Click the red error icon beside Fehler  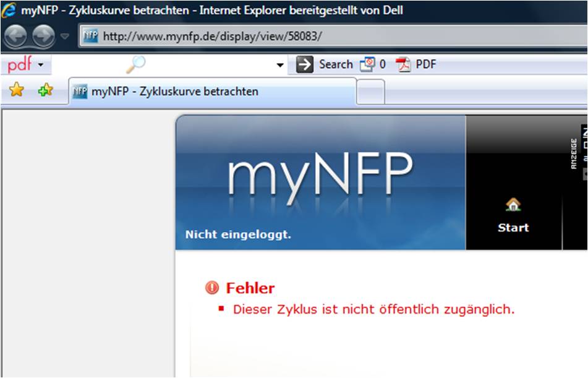point(212,288)
